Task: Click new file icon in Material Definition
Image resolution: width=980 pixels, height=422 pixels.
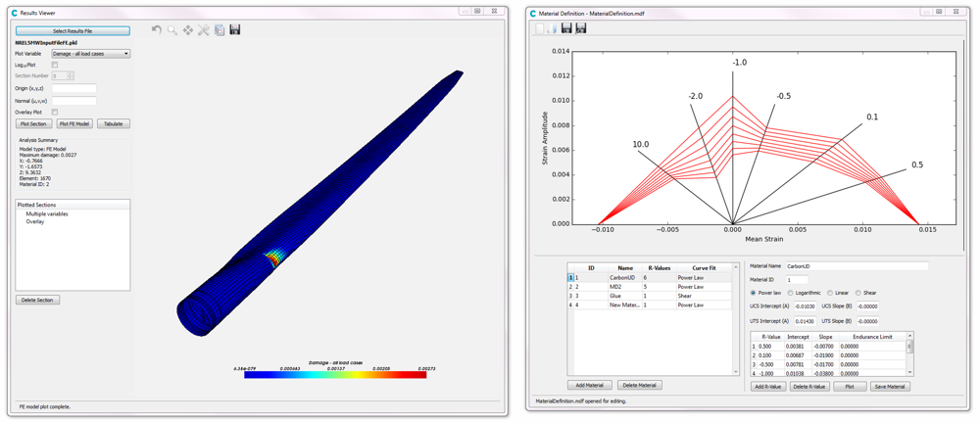Action: 540,28
